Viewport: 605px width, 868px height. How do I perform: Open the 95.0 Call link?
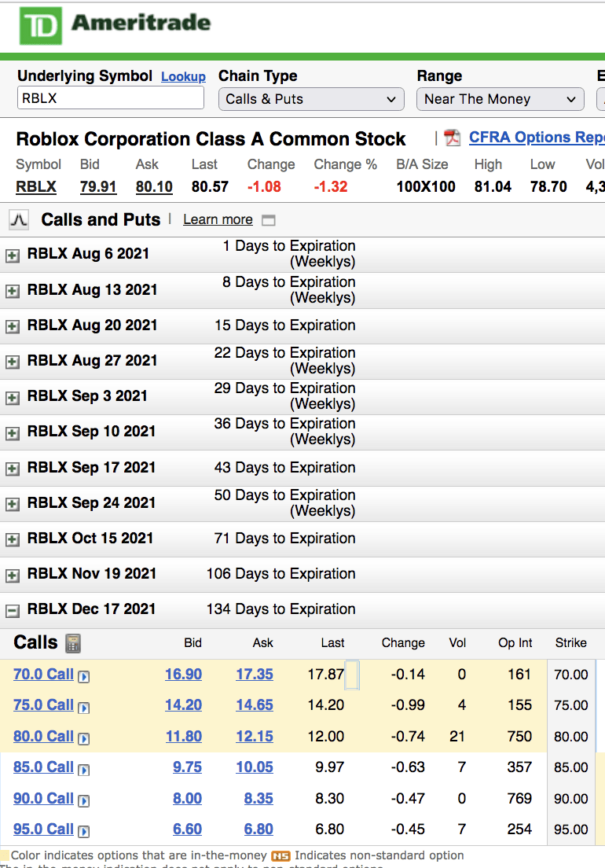(x=43, y=829)
